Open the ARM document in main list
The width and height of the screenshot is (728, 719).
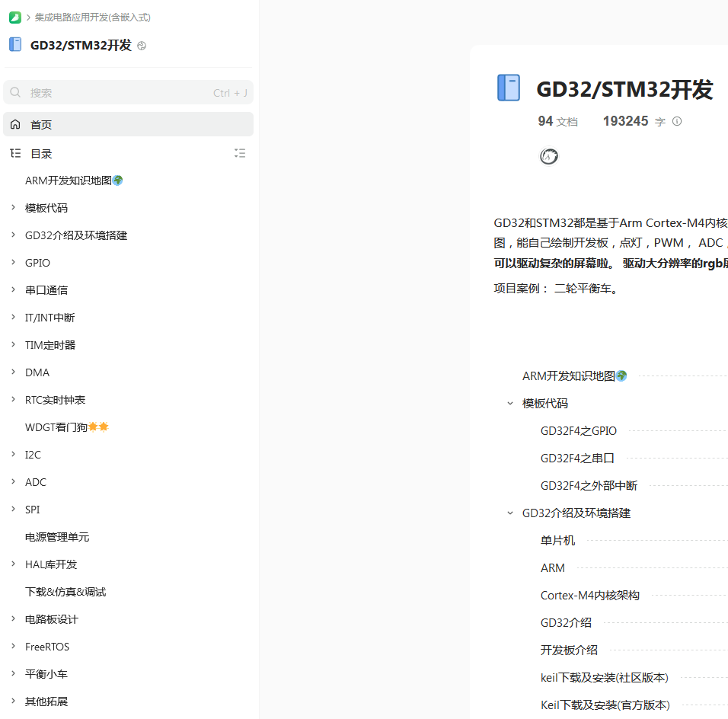[553, 568]
